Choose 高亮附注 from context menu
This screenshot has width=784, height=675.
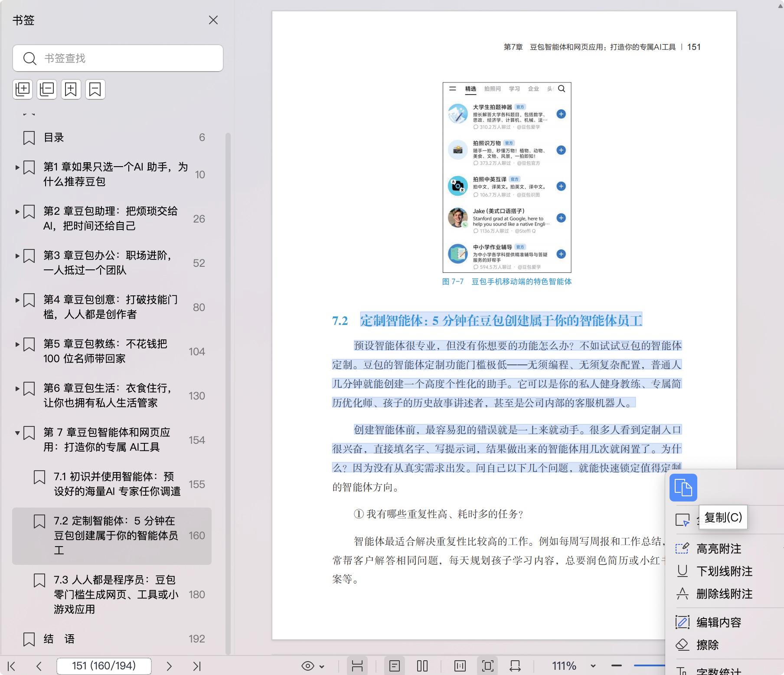tap(719, 549)
